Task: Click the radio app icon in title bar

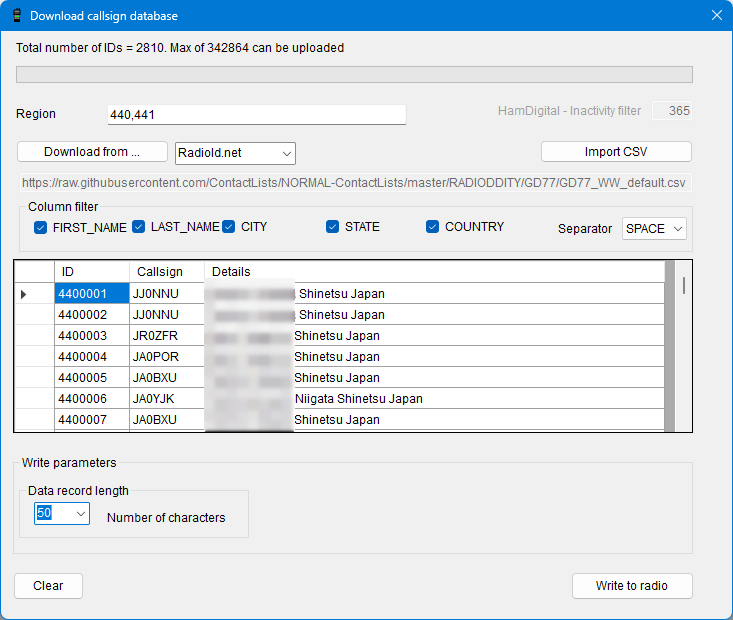Action: click(x=17, y=16)
